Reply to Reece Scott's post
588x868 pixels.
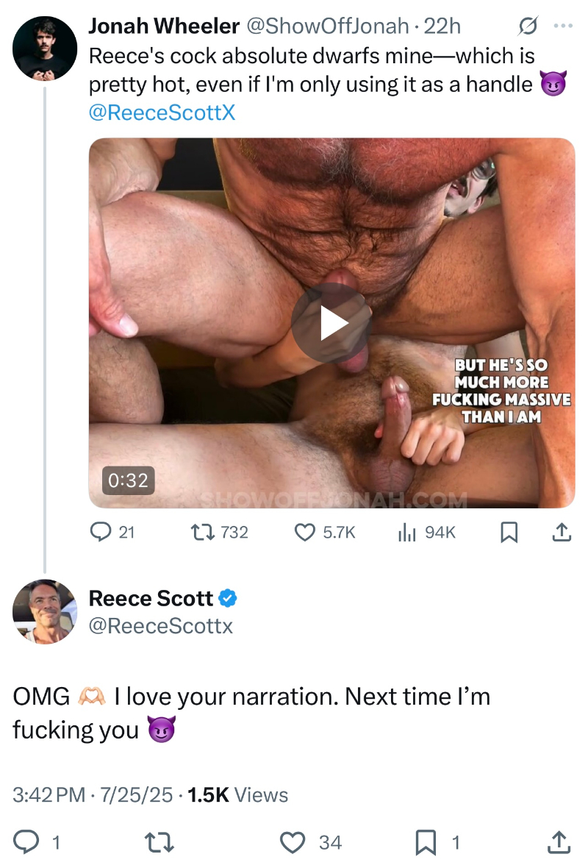click(x=27, y=842)
